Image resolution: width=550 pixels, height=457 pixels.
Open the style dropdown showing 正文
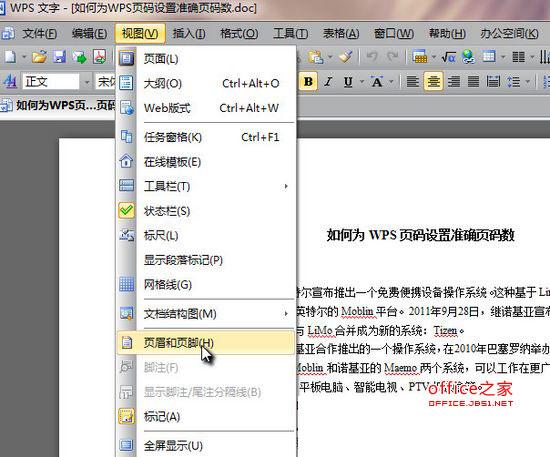(86, 82)
